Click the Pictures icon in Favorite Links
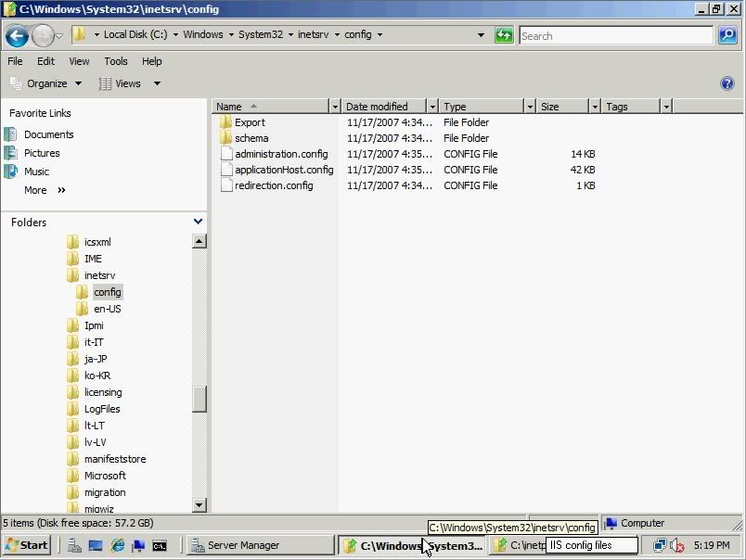This screenshot has height=560, width=746. 11,153
